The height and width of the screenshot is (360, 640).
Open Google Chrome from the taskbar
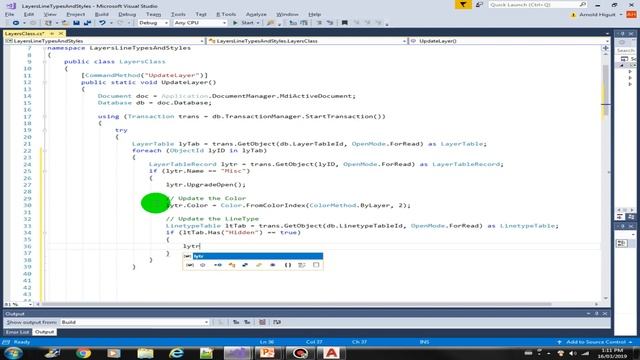coord(83,353)
